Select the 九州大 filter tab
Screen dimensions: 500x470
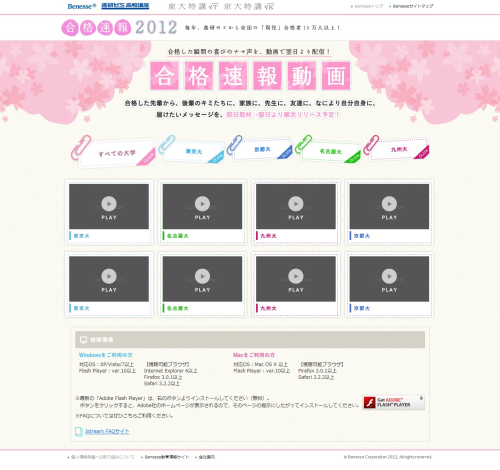[x=399, y=149]
